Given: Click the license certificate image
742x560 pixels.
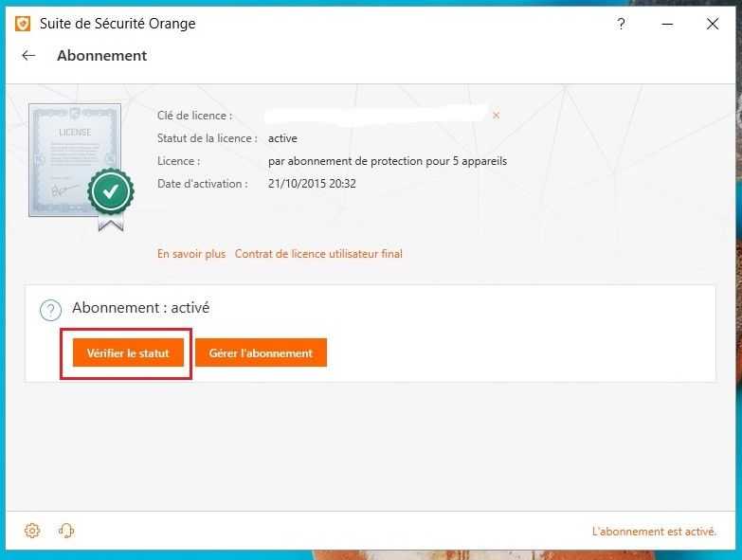Looking at the screenshot, I should click(x=81, y=167).
